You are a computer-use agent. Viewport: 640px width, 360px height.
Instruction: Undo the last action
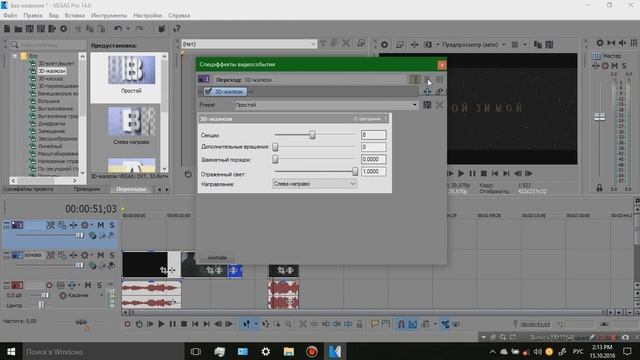[x=118, y=29]
